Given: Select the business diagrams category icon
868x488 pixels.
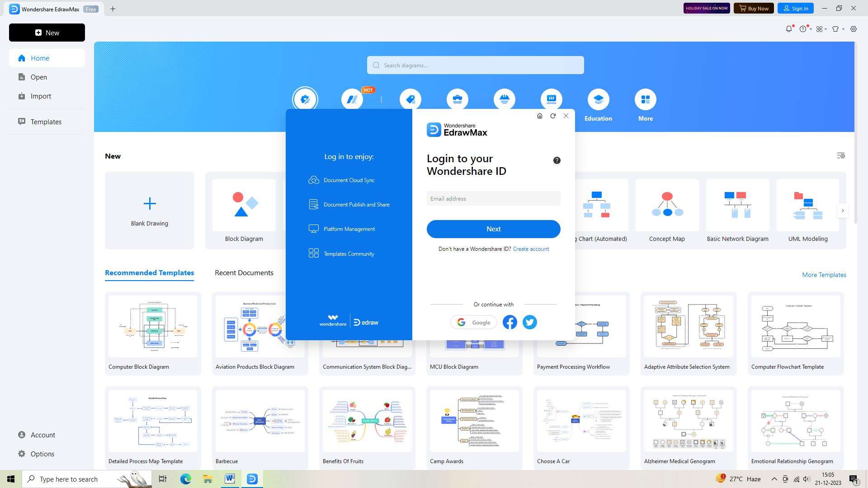Looking at the screenshot, I should point(457,99).
